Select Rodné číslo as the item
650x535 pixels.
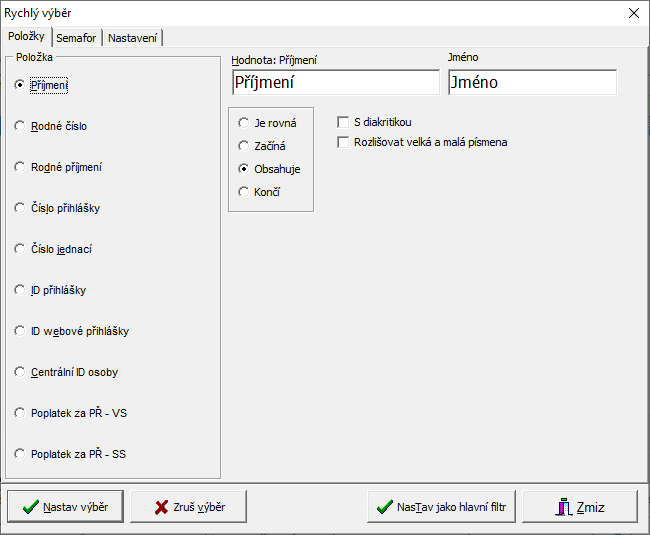[x=20, y=126]
